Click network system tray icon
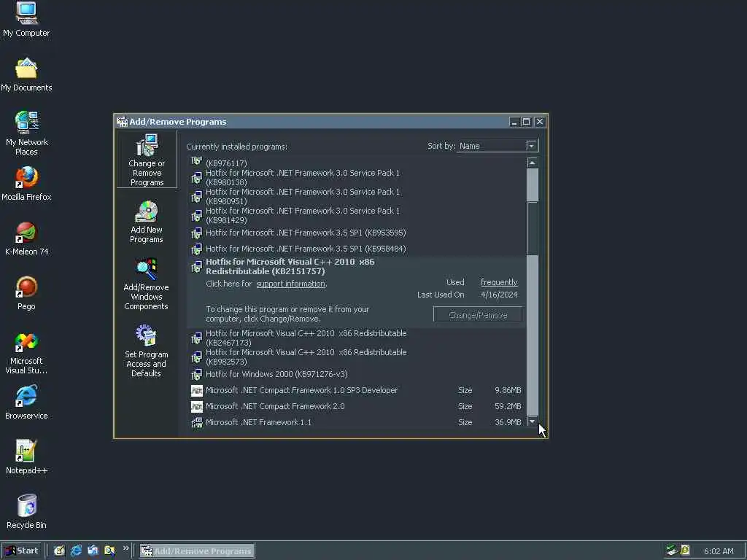This screenshot has width=747, height=560. pyautogui.click(x=672, y=551)
